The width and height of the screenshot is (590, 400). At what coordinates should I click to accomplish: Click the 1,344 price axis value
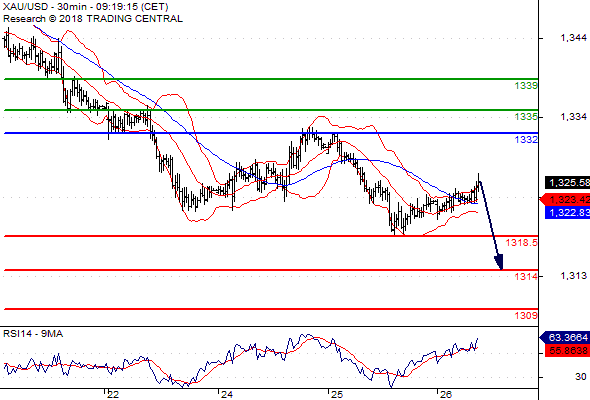click(x=573, y=38)
